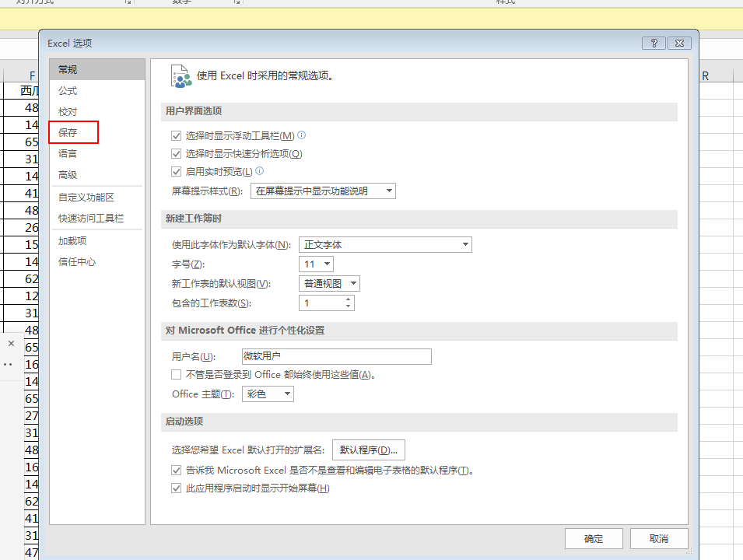Enable 不管是否登录到 Office 都始终使用这些值
Viewport: 743px width, 560px height.
coord(177,375)
